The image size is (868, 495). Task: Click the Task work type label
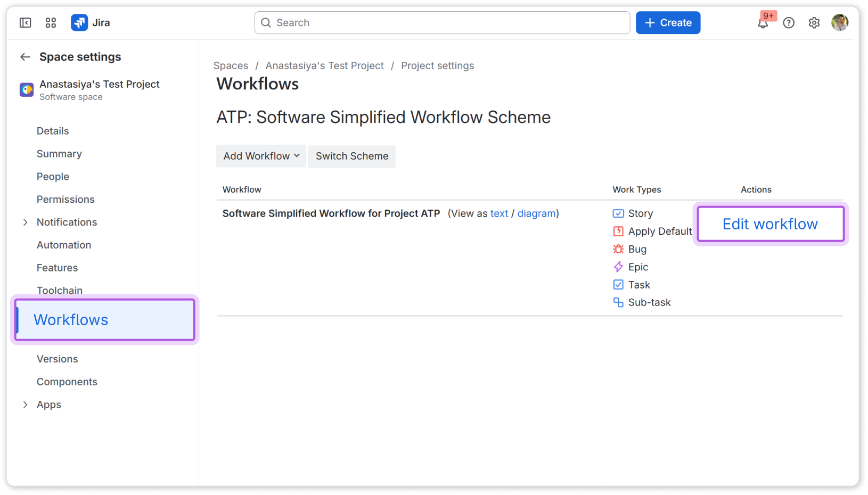[x=639, y=285]
